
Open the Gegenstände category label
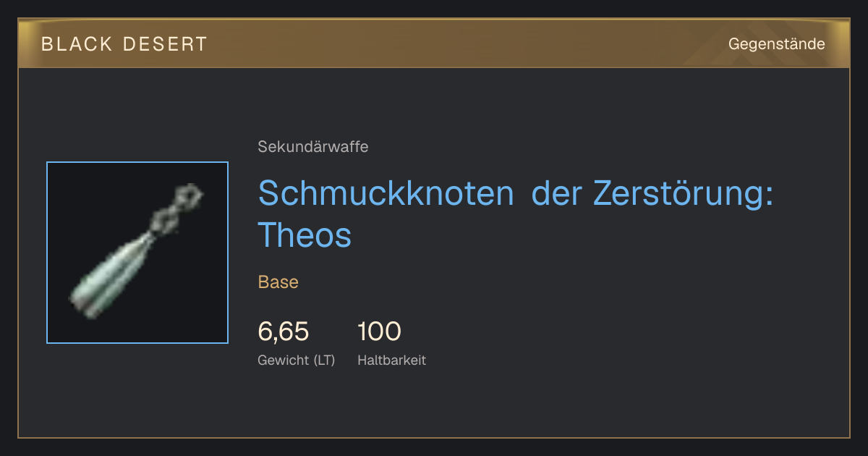777,44
